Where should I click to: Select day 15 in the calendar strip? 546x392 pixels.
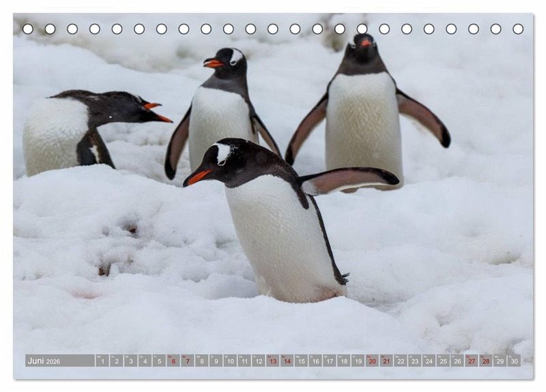coord(302,361)
